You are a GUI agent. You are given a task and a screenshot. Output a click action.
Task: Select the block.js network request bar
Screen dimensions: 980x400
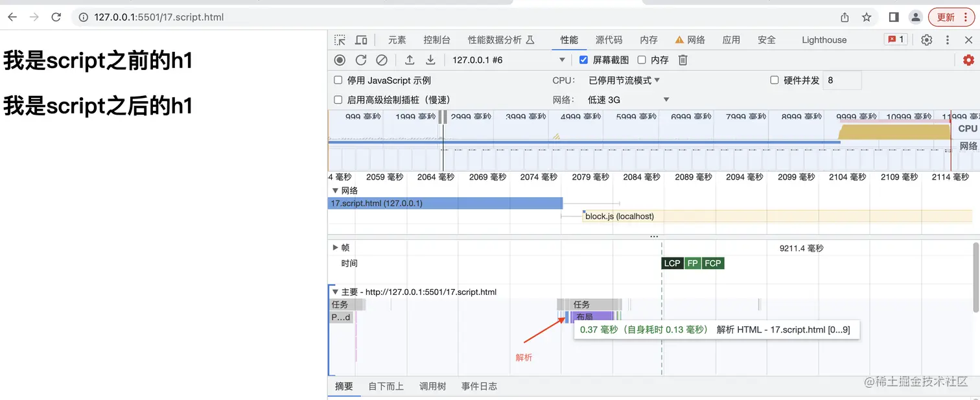(777, 216)
